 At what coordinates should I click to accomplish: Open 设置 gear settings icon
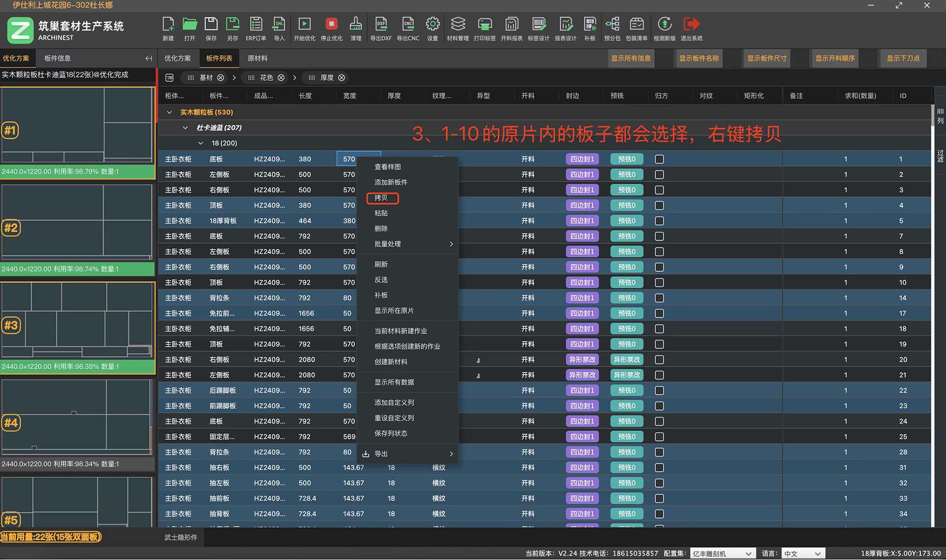coord(433,25)
